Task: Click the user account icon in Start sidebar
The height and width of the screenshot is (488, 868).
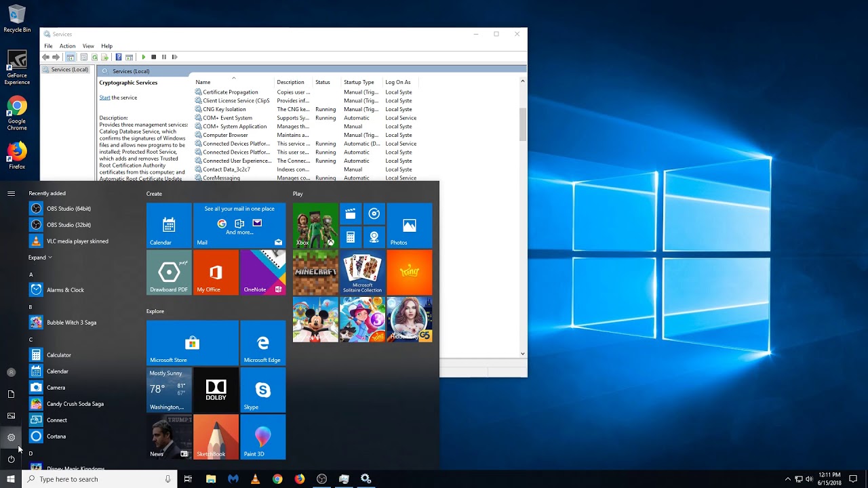Action: 11,372
